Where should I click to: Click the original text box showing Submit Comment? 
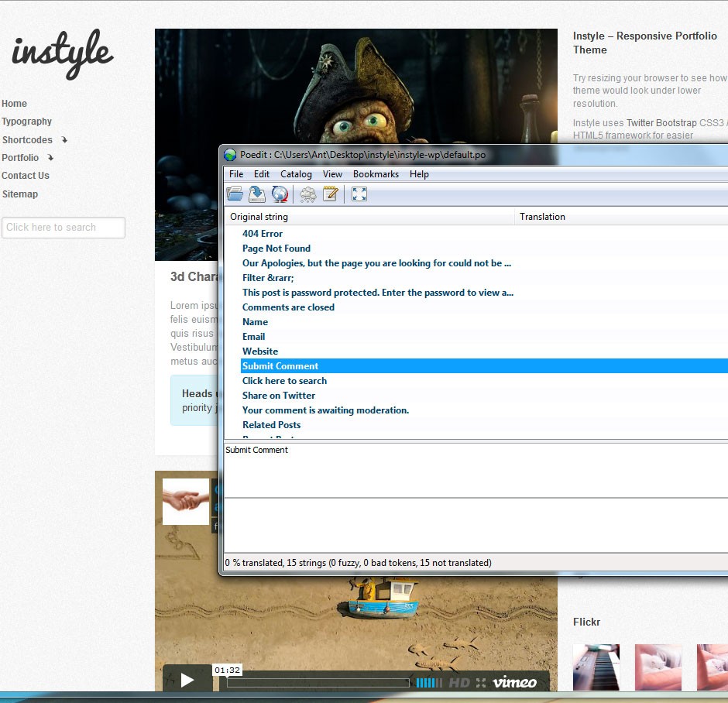pyautogui.click(x=476, y=470)
